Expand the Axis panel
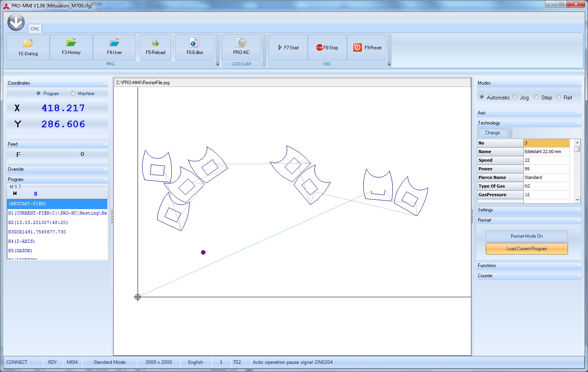Viewport: 588px width, 372px height. [x=528, y=113]
